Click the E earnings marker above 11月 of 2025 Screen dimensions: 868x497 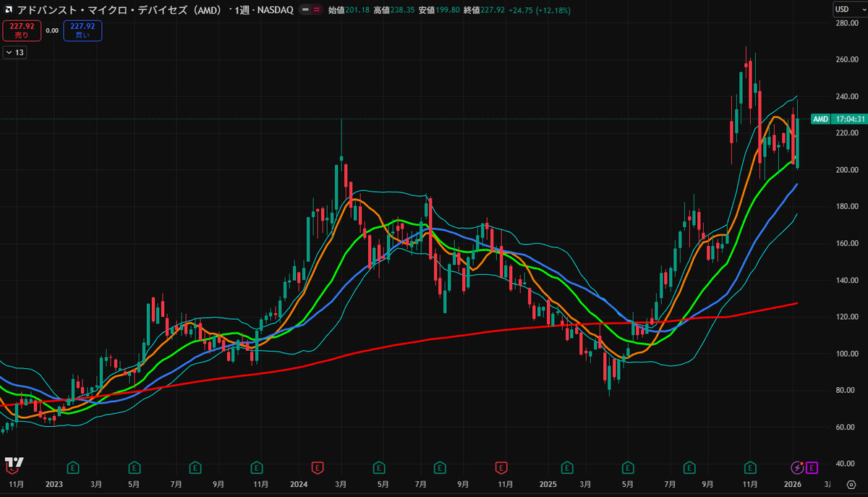click(751, 467)
